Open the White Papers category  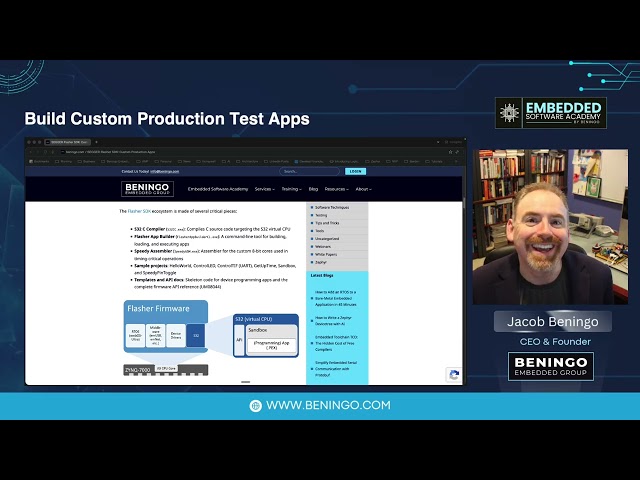tap(326, 254)
